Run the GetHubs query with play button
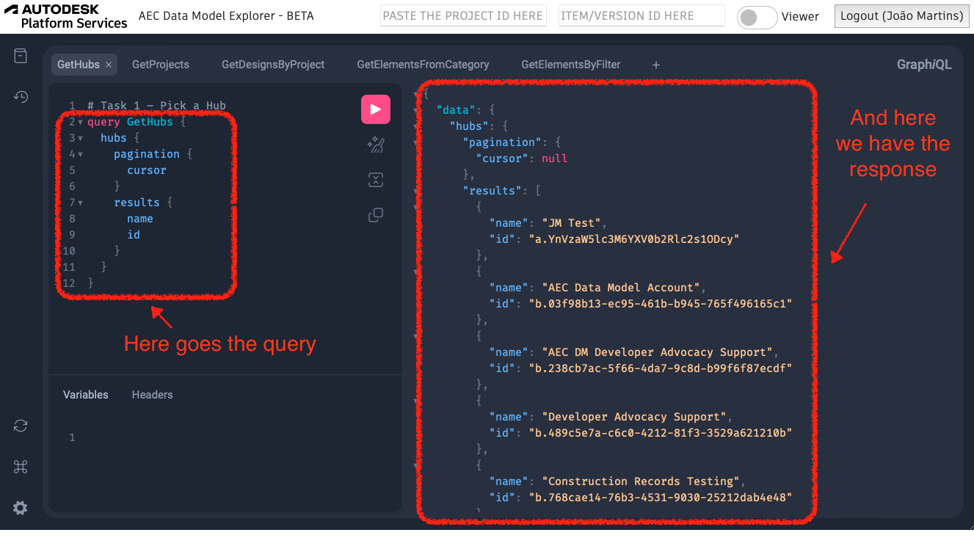Viewport: 974px width, 560px height. coord(376,109)
